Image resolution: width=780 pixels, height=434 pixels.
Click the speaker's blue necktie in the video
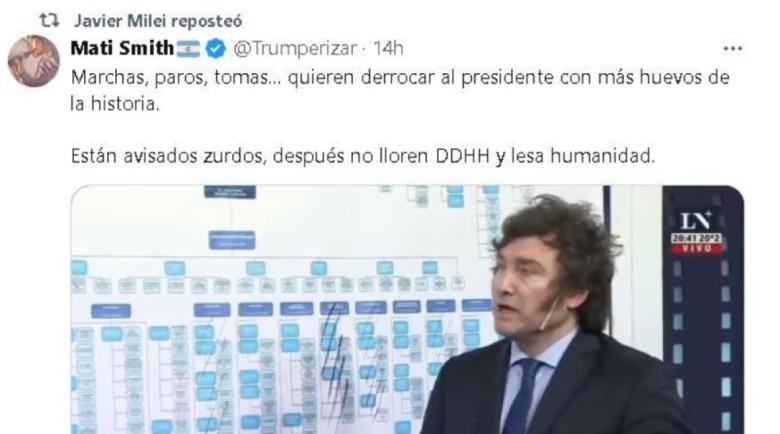522,396
